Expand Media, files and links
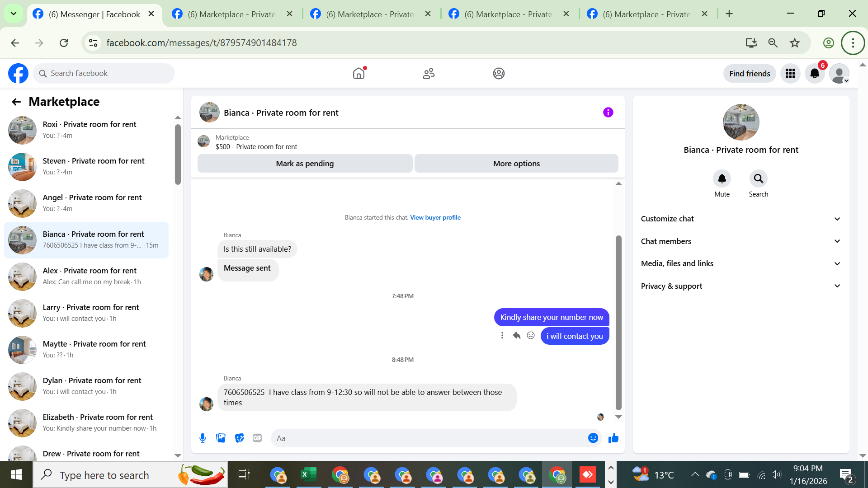This screenshot has height=488, width=868. [741, 263]
